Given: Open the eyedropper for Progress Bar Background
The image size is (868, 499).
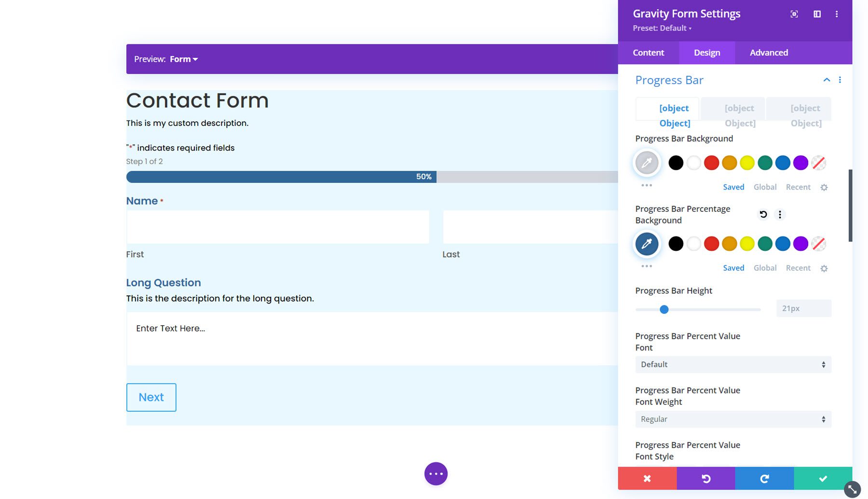Looking at the screenshot, I should click(x=647, y=163).
